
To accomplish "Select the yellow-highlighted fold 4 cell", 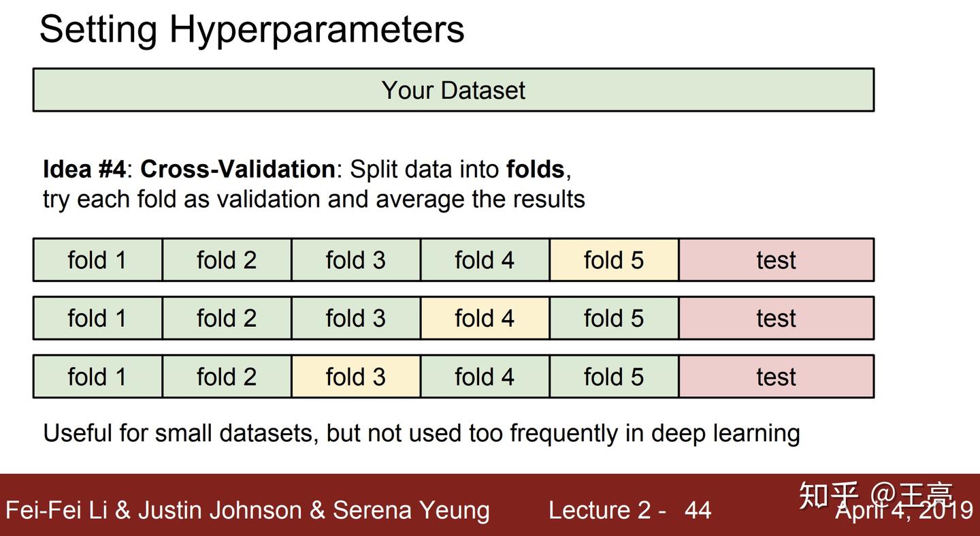I will tap(485, 318).
